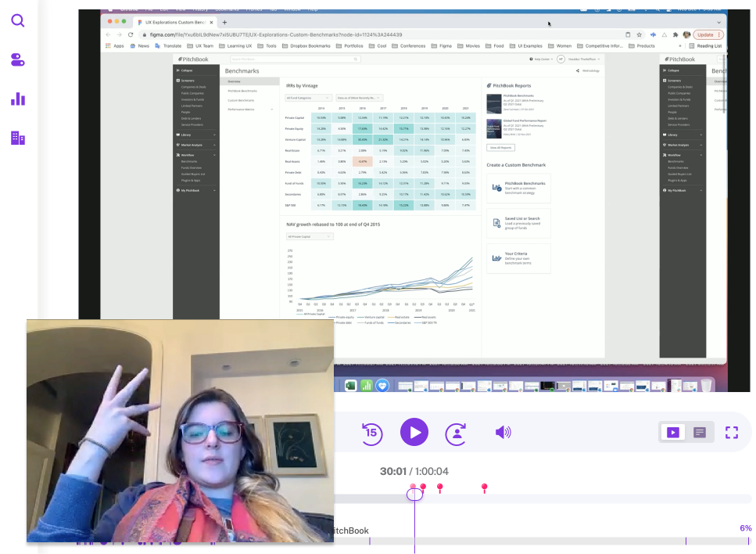Open the Reading List

point(705,46)
